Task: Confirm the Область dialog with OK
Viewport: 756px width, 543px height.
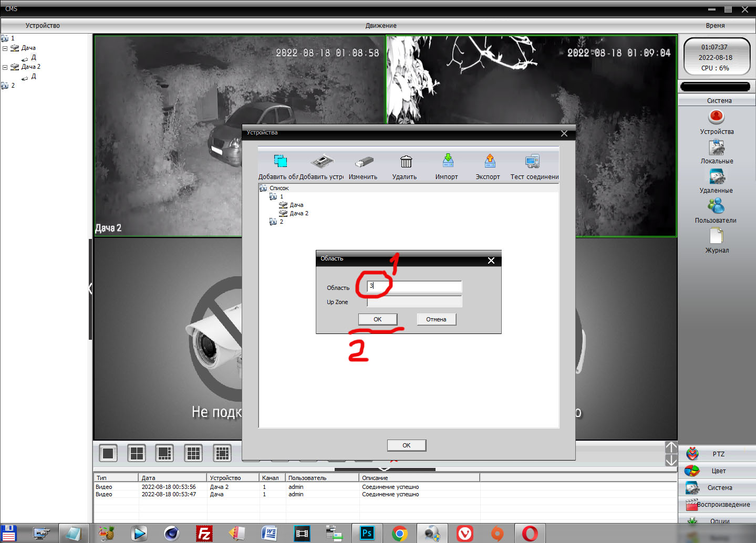Action: [377, 319]
